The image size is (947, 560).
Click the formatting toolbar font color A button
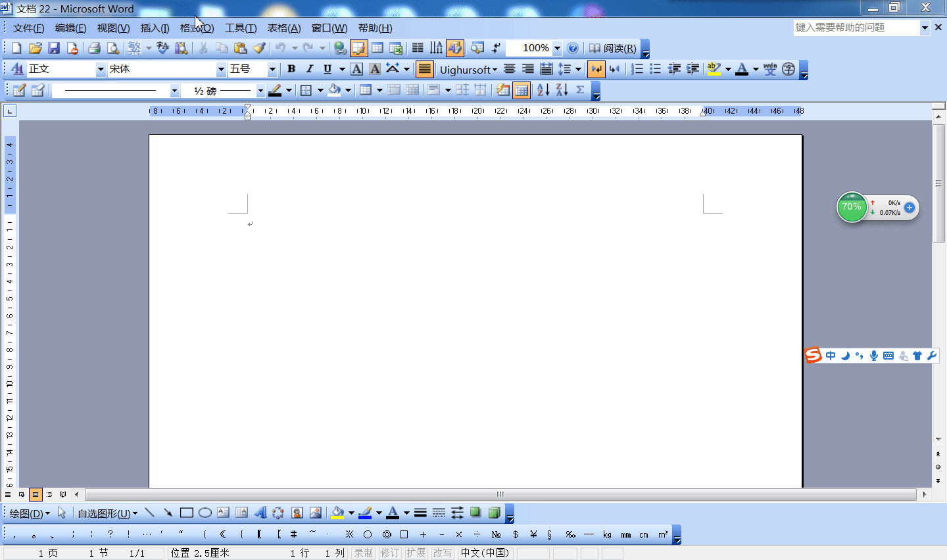coord(742,69)
